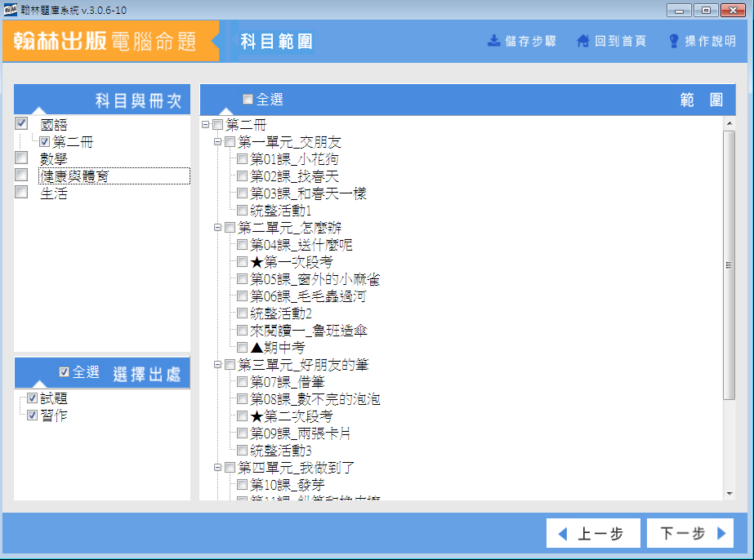This screenshot has height=560, width=754.
Task: Click the range list scrollbar up arrow
Action: pos(729,123)
